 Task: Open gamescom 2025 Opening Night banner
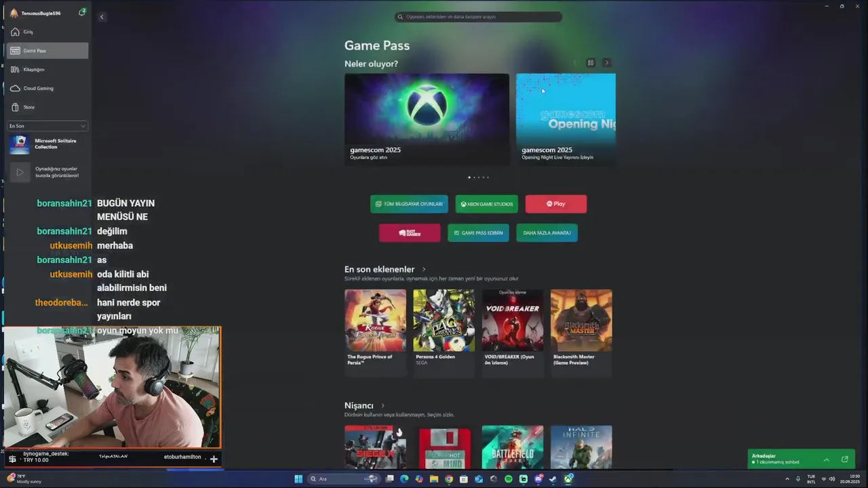coord(566,119)
